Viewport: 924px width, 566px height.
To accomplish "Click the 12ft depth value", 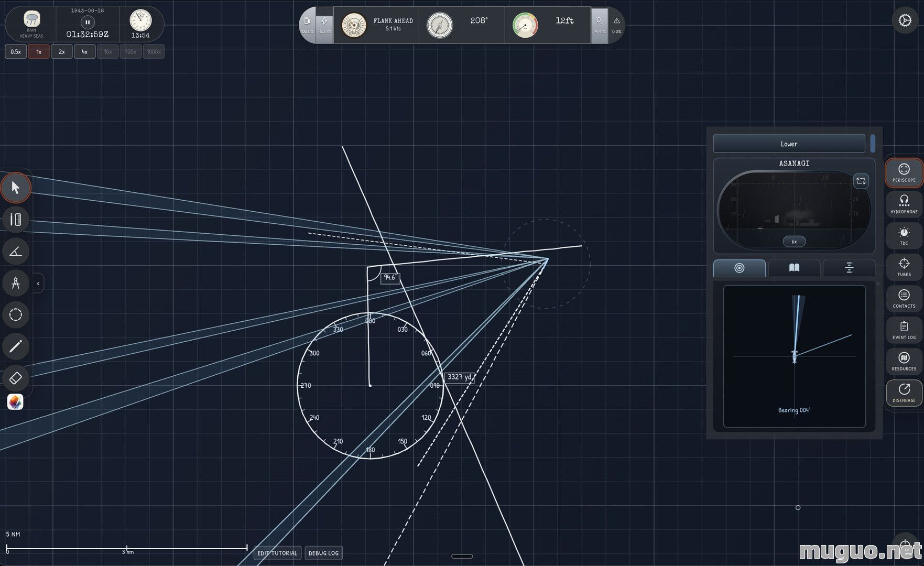I will [x=564, y=20].
